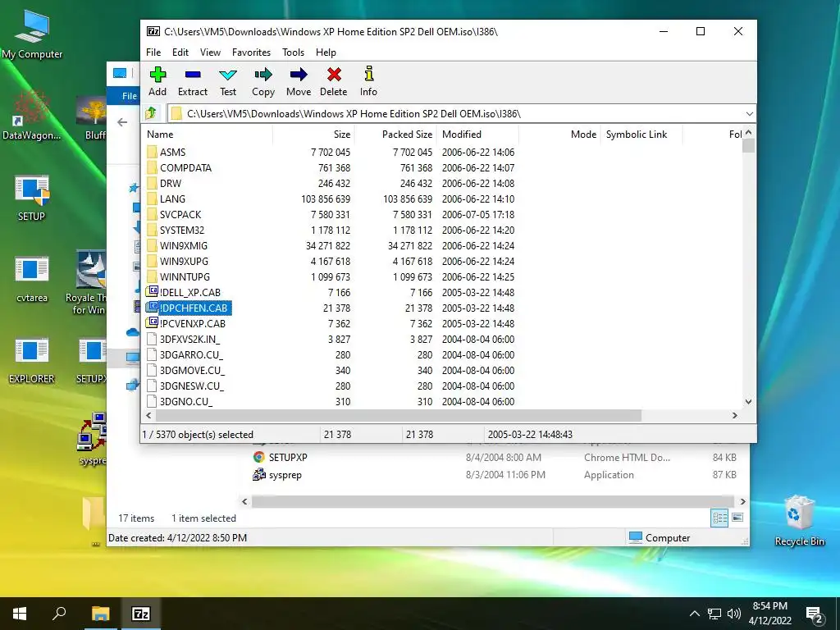Open the Favorites menu
840x630 pixels.
coord(251,52)
